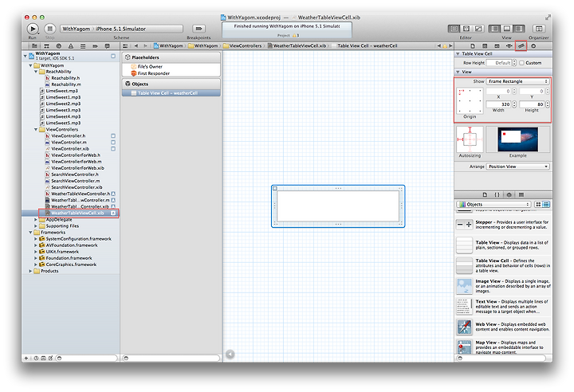Screen dimensions: 574x392
Task: Open the Arrange Position View dropdown
Action: [x=517, y=167]
